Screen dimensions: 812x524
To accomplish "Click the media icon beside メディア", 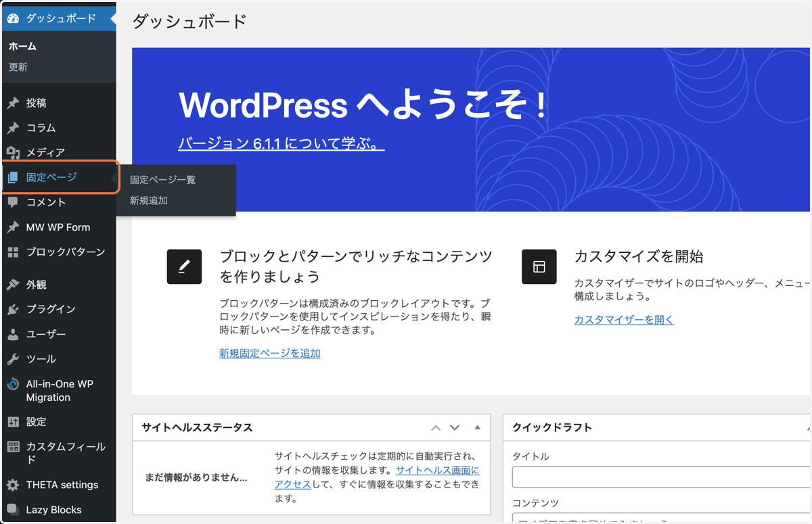I will click(x=13, y=153).
